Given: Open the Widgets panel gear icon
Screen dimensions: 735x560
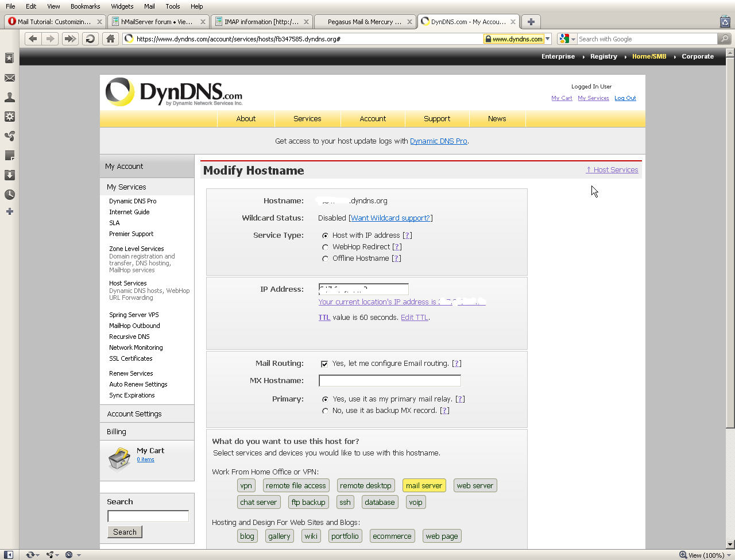Looking at the screenshot, I should [x=10, y=117].
